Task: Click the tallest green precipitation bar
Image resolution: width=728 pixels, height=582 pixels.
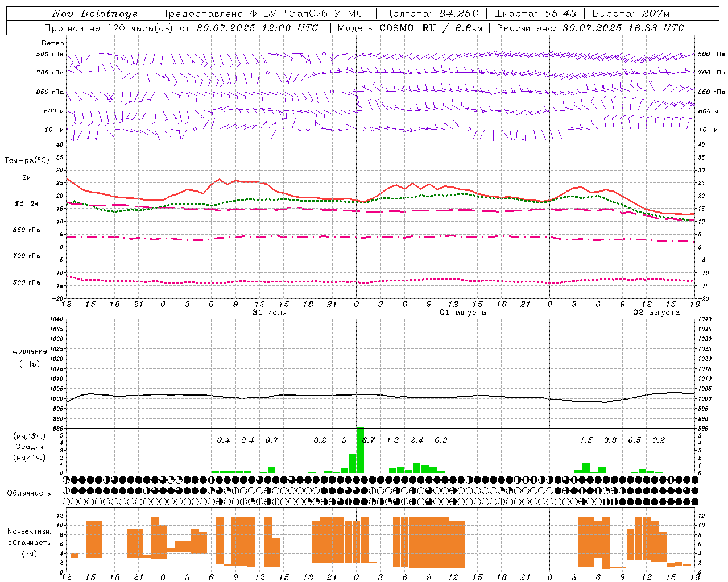Action: [360, 450]
